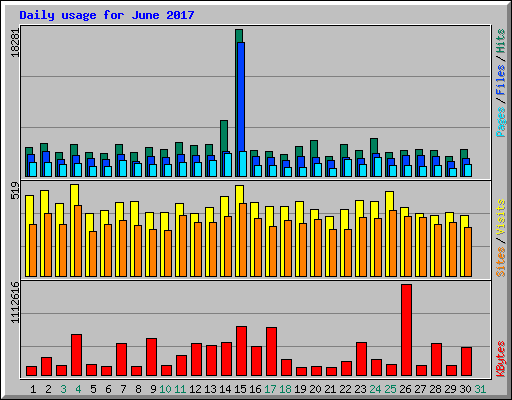Click the red "KBytes" legend label
Screen dimensions: 512x400
click(501, 359)
